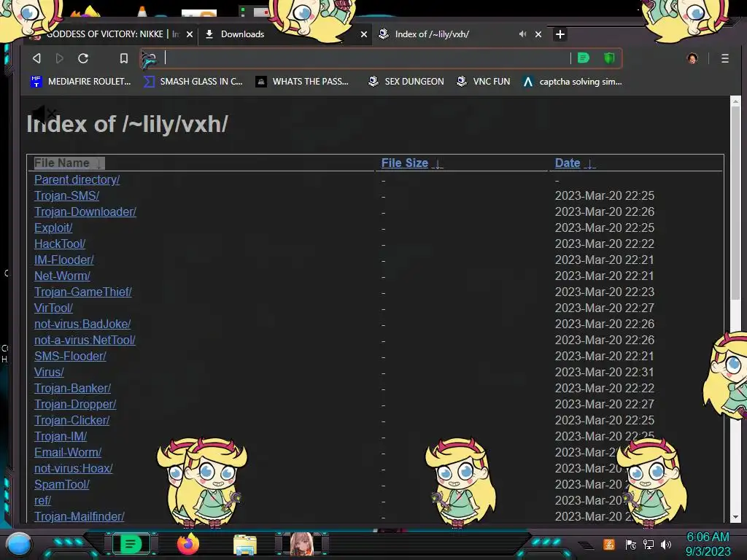Click the forward navigation arrow

coord(60,58)
